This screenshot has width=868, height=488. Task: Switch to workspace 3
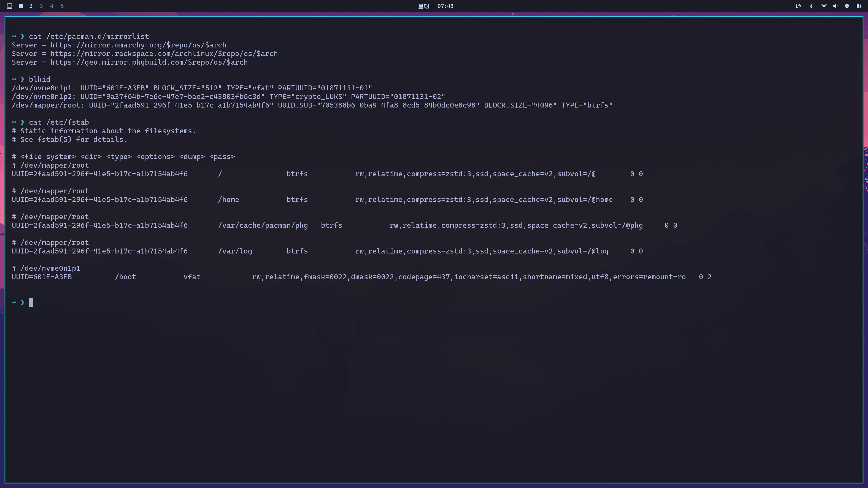pos(41,6)
